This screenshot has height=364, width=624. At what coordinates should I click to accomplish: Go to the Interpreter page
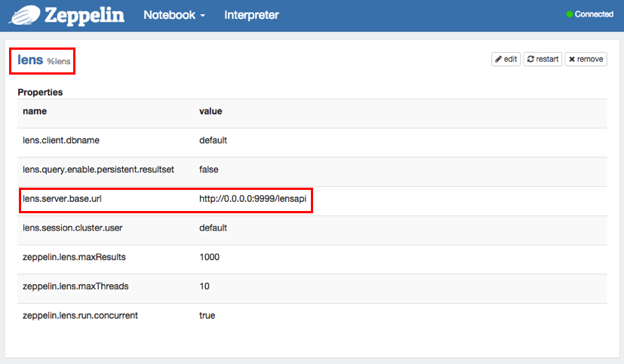251,15
